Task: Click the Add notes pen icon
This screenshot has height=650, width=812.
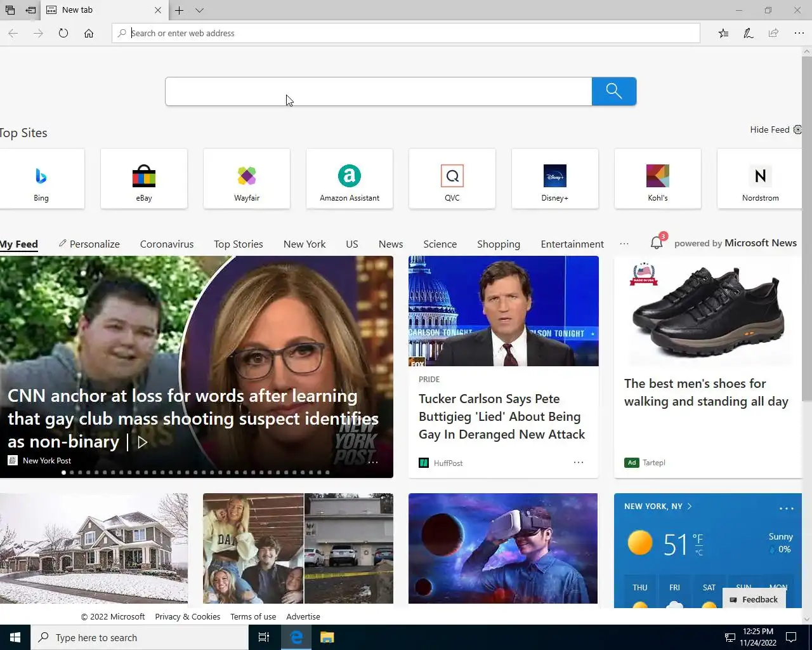Action: click(749, 33)
